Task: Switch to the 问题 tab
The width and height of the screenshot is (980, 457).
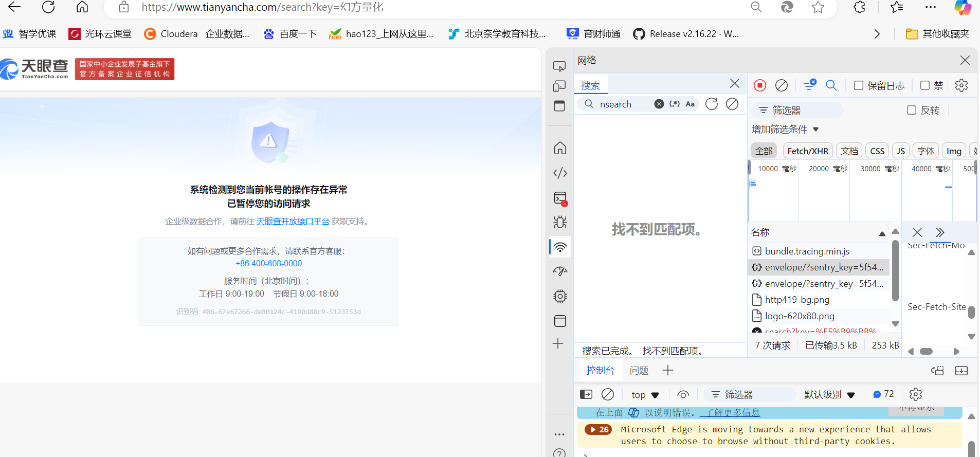Action: (639, 371)
